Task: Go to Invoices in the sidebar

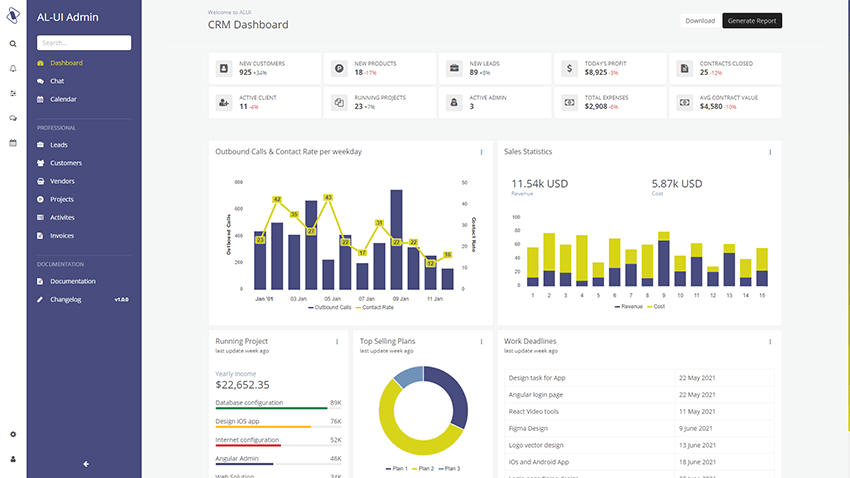Action: pyautogui.click(x=62, y=236)
